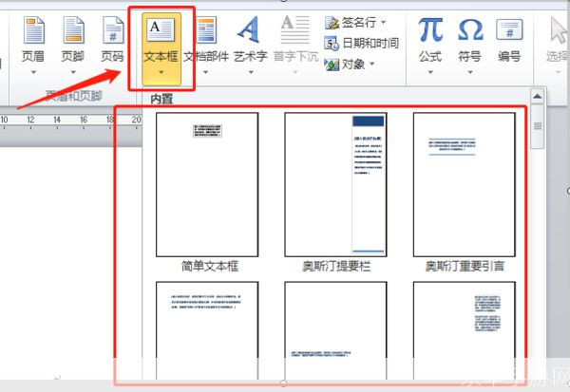Select the 奥斯汀提要栏 thumbnail
Screen dimensions: 570x392
click(335, 184)
